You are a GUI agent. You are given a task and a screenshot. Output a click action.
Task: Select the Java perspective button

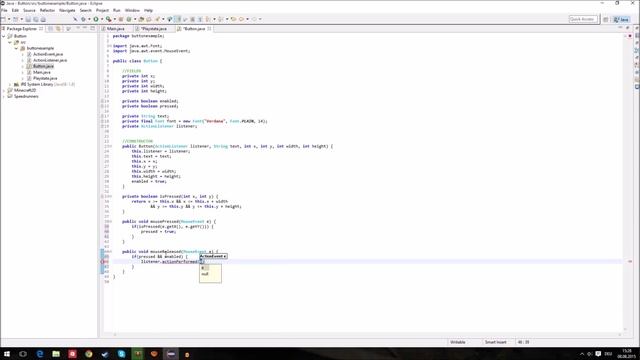622,19
